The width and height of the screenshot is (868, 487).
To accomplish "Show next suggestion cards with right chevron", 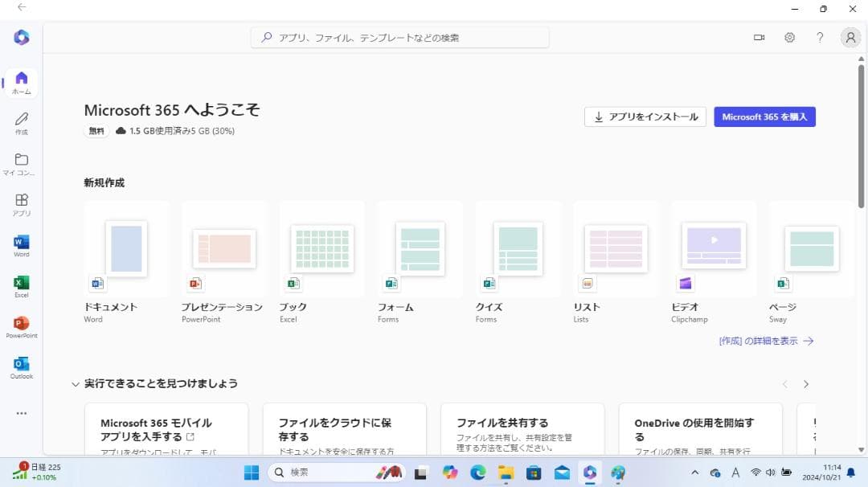I will tap(806, 384).
